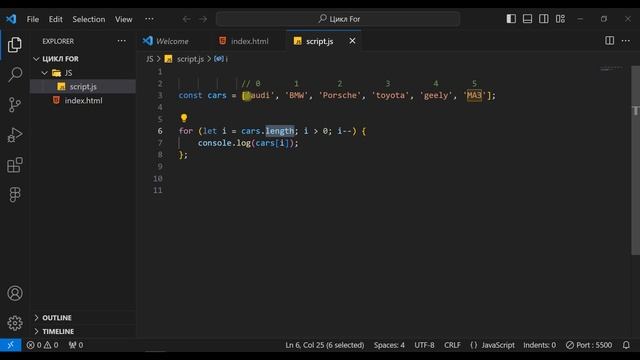Viewport: 640px width, 360px height.
Task: Click Port : 5500 Live Server item
Action: 589,345
